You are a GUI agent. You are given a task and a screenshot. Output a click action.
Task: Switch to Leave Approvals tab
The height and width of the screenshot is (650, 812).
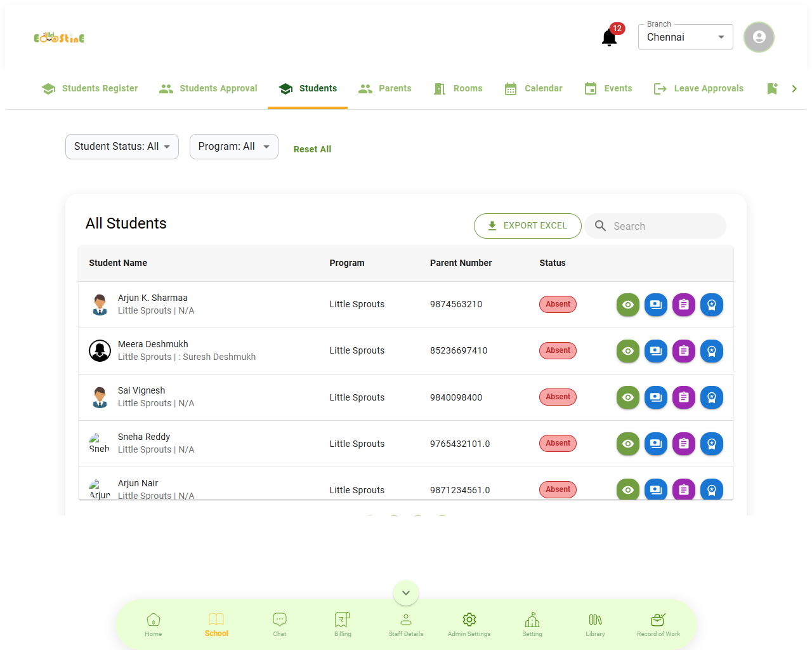pos(698,89)
